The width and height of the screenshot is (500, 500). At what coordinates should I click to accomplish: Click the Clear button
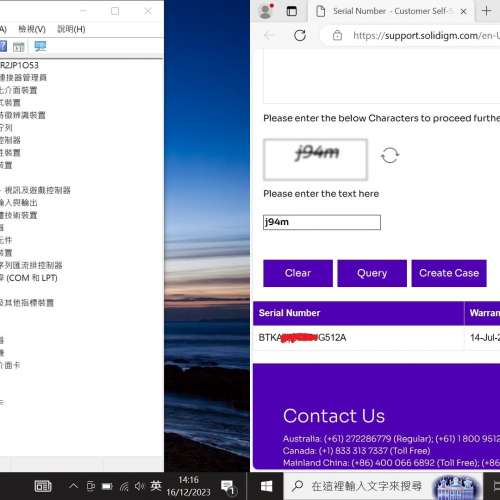pyautogui.click(x=298, y=273)
